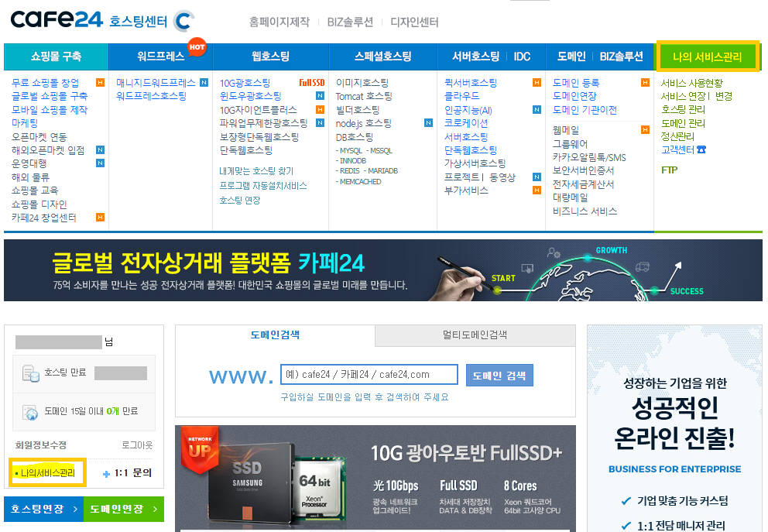Open 프로그램 자동설치서비스 link

(x=263, y=186)
